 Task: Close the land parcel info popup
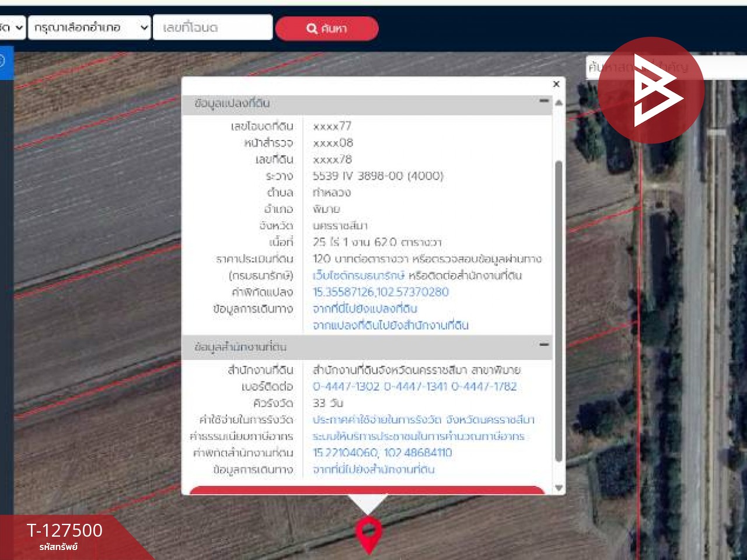(x=556, y=84)
